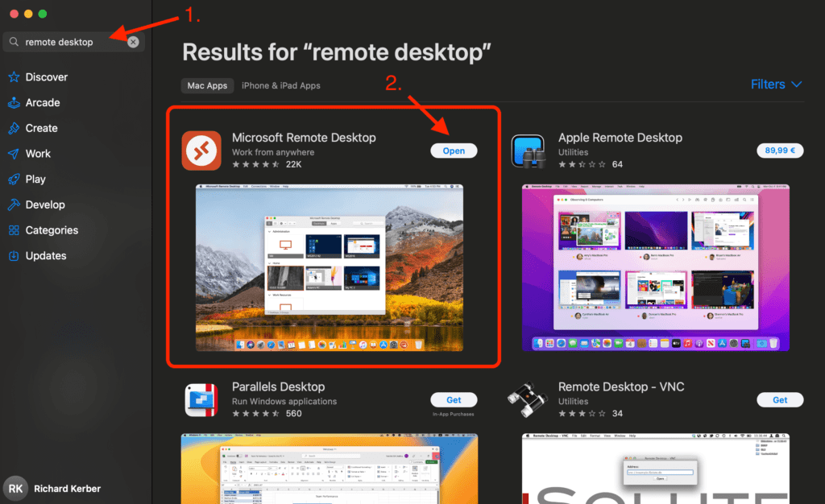Image resolution: width=825 pixels, height=504 pixels.
Task: Click the Develop hammer icon
Action: 15,204
